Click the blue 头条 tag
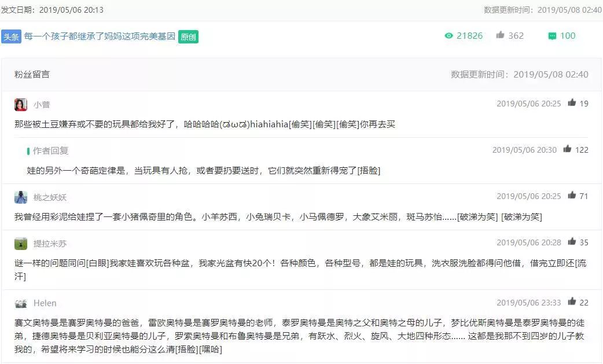The height and width of the screenshot is (364, 603). click(x=11, y=36)
